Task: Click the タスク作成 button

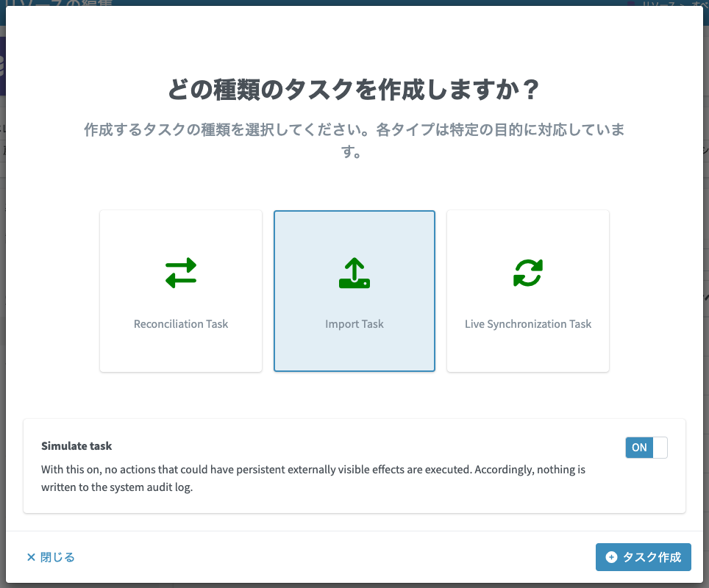Action: pos(643,557)
